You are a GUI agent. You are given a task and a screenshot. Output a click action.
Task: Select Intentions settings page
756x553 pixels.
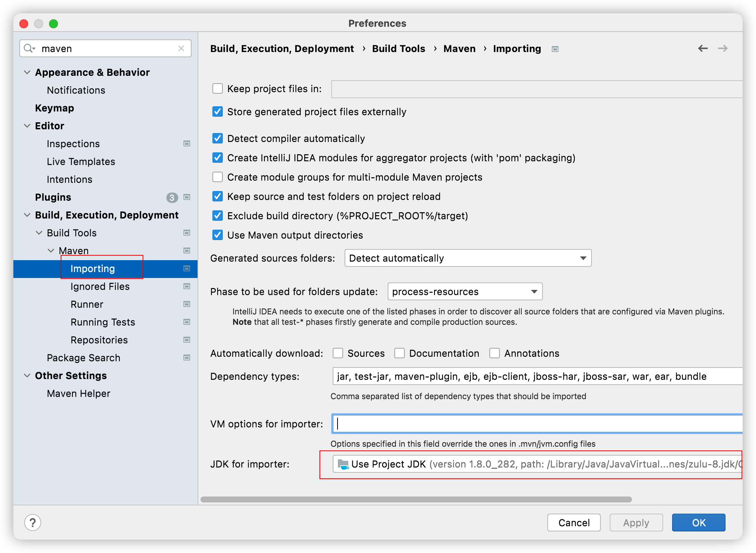click(x=69, y=179)
